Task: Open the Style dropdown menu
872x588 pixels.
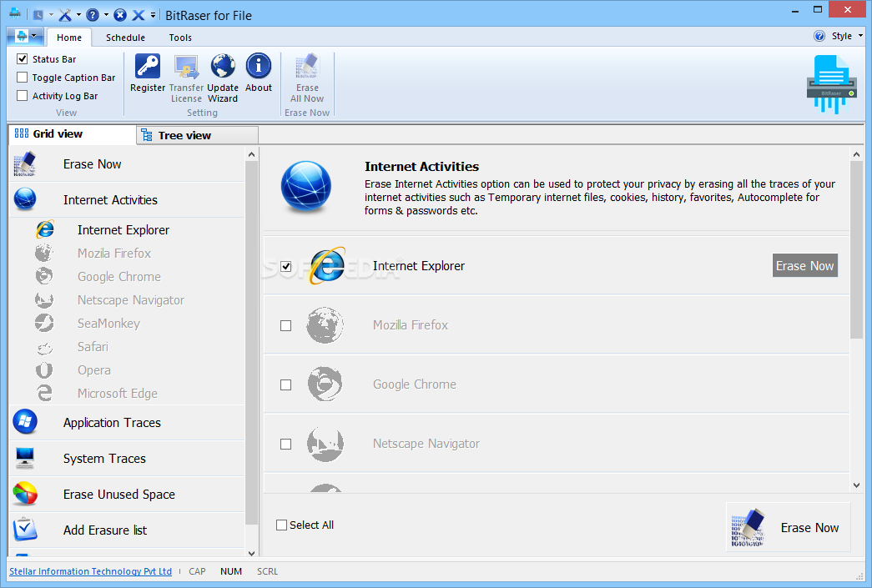Action: tap(847, 36)
